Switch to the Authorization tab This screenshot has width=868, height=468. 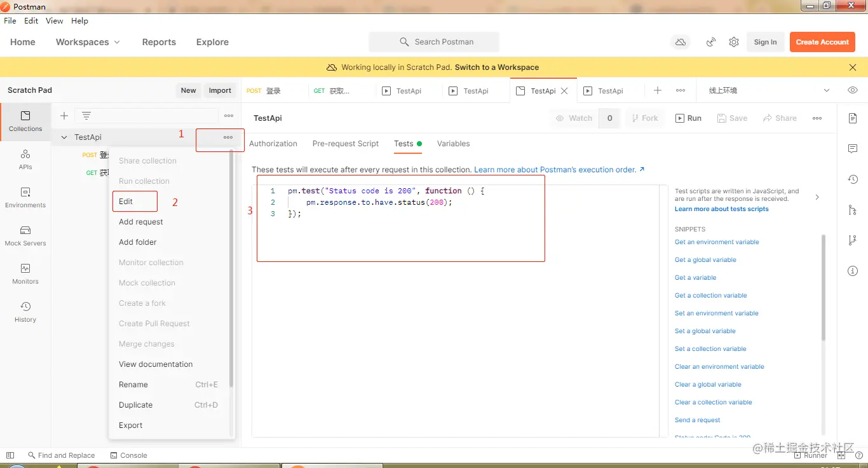point(273,144)
